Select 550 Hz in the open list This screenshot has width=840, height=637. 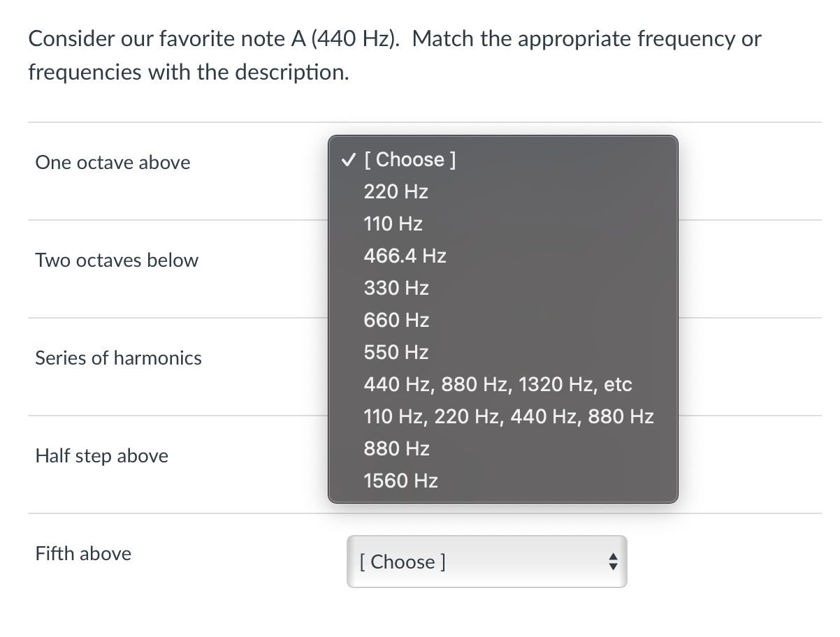tap(396, 352)
